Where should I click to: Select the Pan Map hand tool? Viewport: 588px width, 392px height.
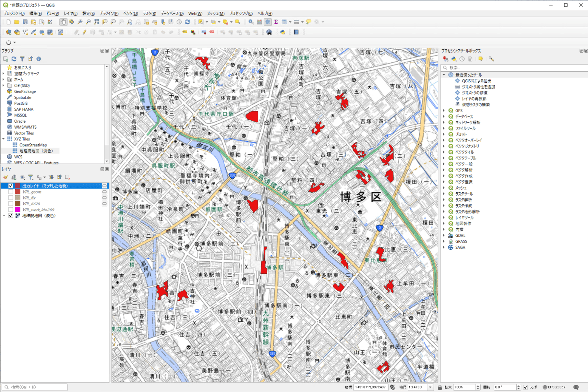63,22
